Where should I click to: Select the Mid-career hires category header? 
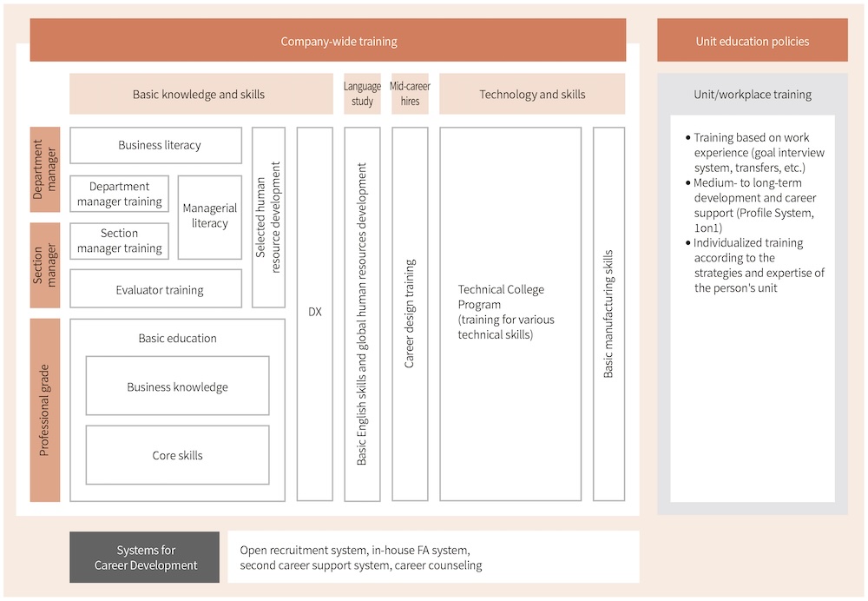click(411, 94)
